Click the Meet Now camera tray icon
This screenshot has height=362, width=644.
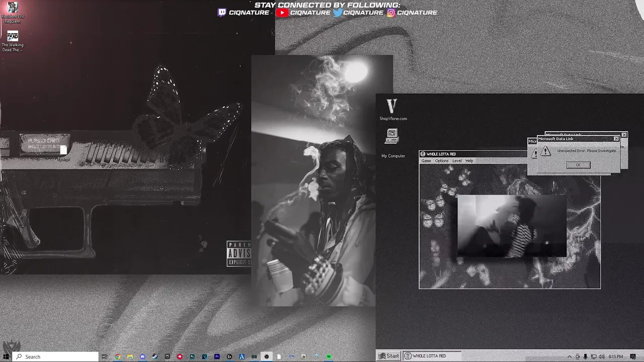point(578,356)
